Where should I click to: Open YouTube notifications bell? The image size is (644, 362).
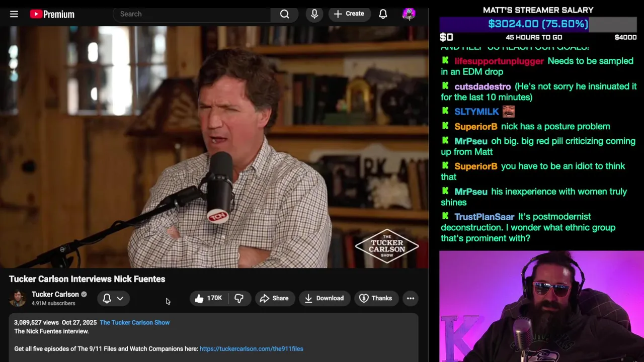[383, 14]
